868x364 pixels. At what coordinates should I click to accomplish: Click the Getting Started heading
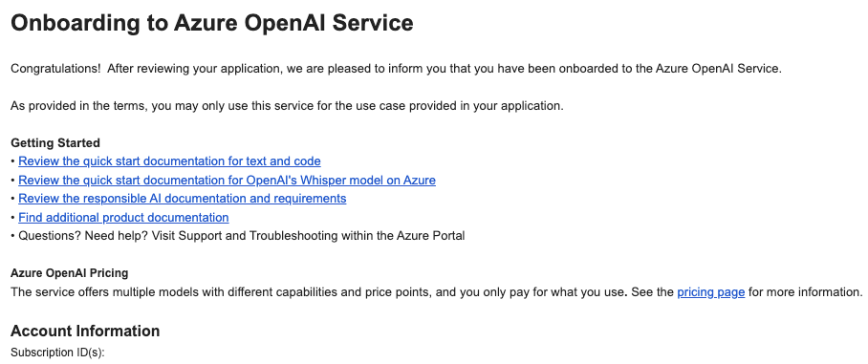[55, 143]
